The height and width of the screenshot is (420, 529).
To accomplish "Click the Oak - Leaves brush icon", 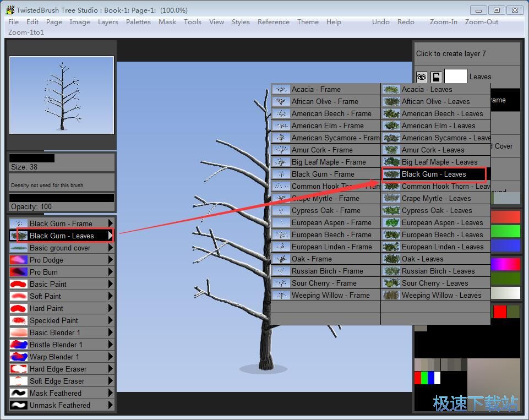I will 391,259.
